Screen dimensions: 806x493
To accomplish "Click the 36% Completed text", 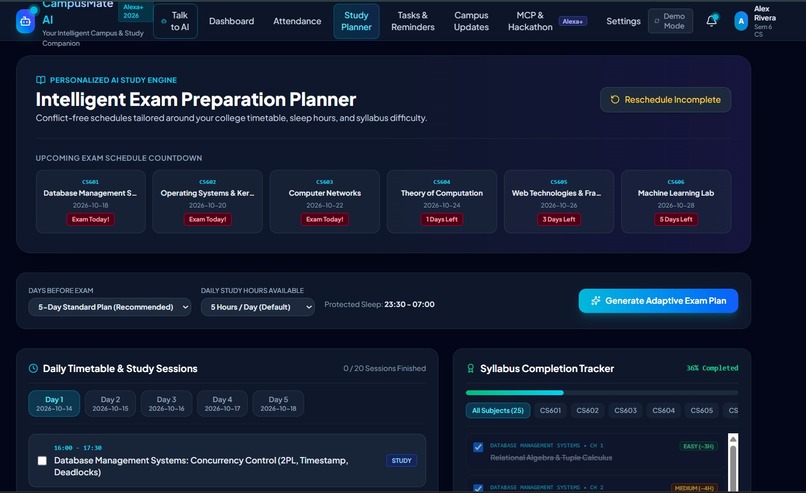I will click(712, 368).
